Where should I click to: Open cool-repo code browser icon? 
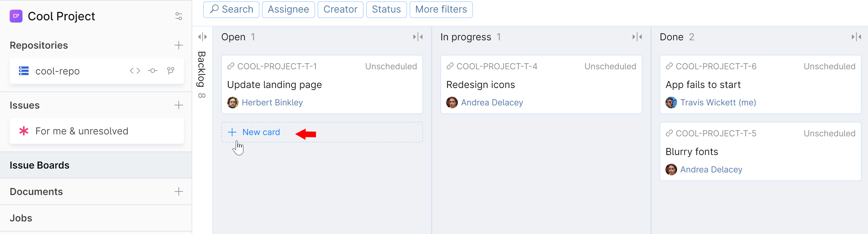click(135, 71)
